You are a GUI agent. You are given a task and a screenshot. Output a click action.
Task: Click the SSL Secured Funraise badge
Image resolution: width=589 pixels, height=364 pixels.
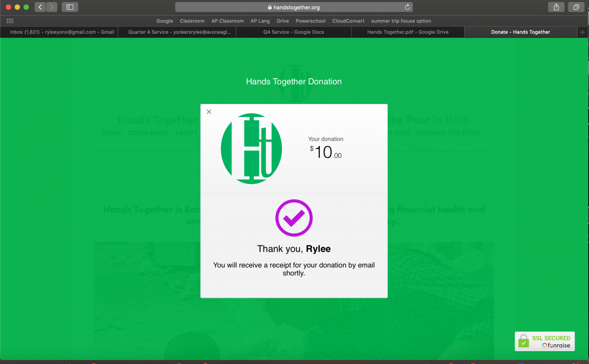[x=545, y=341]
